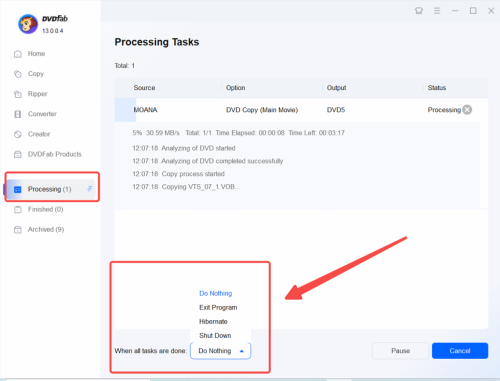Viewport: 500px width, 381px height.
Task: Cancel MOANA task with X icon
Action: pos(467,110)
